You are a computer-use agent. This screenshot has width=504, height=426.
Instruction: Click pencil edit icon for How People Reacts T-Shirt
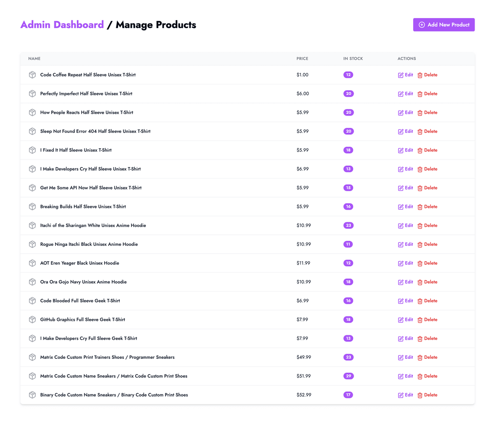point(401,113)
